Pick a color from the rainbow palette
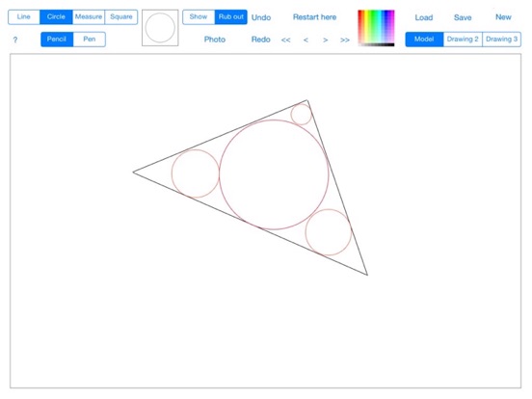 point(376,26)
